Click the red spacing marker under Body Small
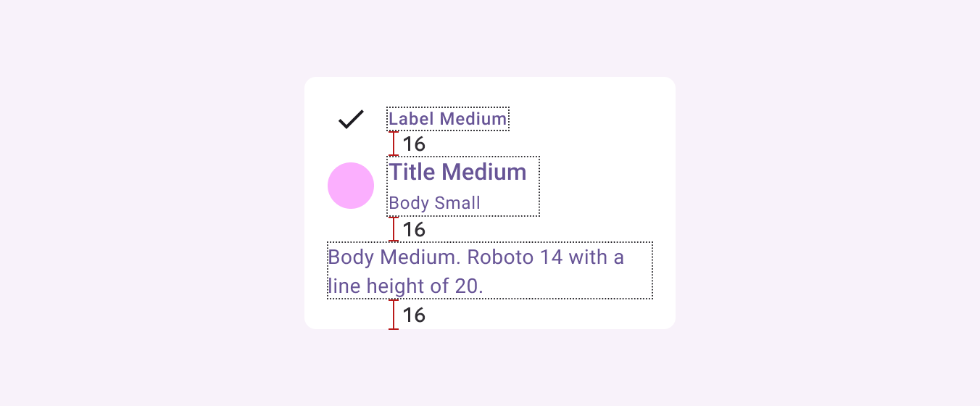The width and height of the screenshot is (980, 406). pyautogui.click(x=394, y=229)
